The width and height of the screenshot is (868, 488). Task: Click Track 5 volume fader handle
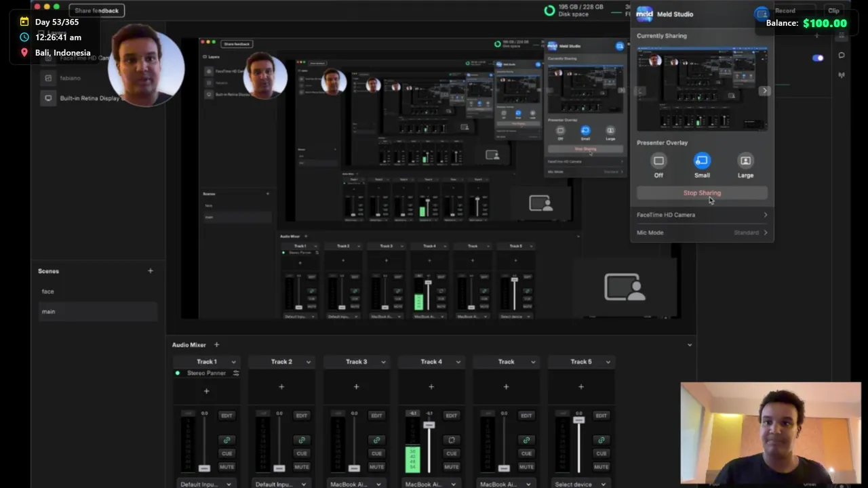(x=578, y=420)
